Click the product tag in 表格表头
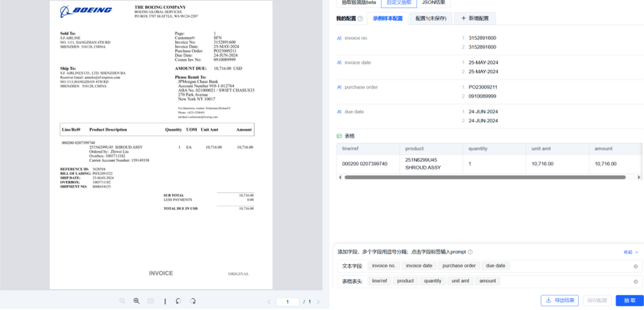Screen dimensions: 644x310 click(405, 281)
